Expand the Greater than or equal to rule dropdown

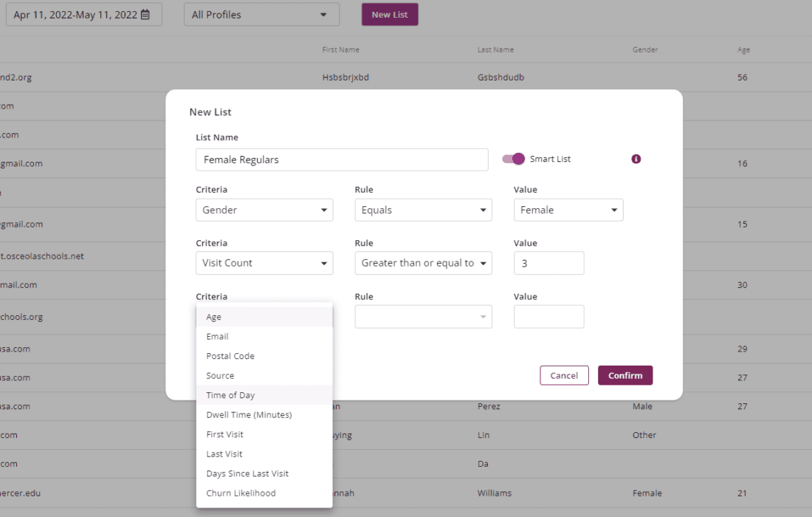point(423,263)
